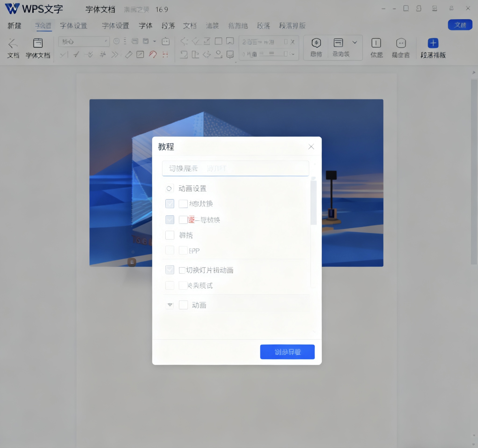Click the blue plus 段落排版 icon

[433, 43]
